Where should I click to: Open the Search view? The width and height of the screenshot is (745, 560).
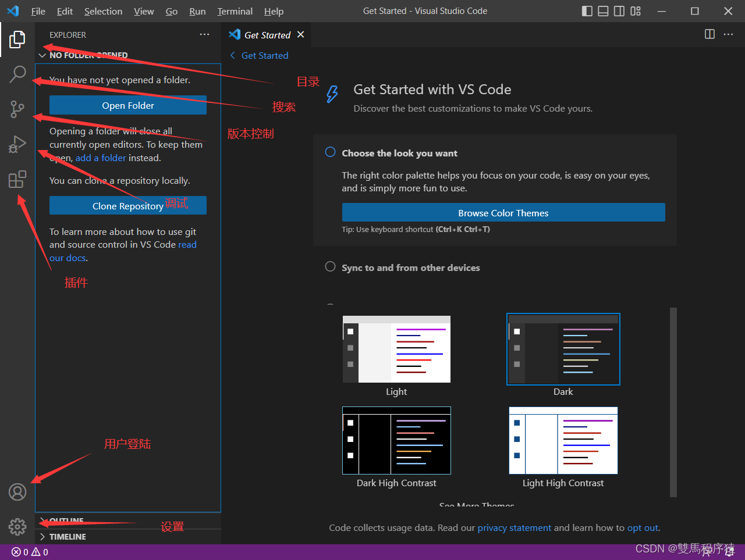(17, 74)
